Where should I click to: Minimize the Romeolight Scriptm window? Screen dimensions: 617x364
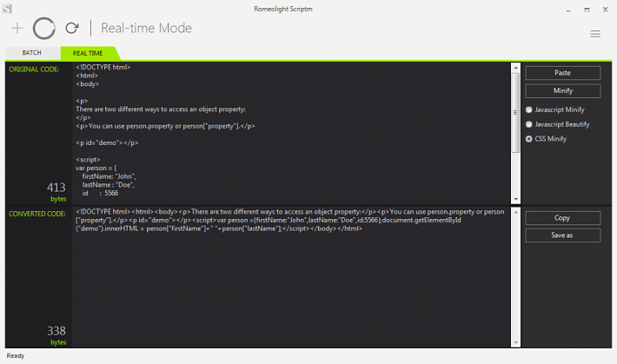(x=568, y=10)
